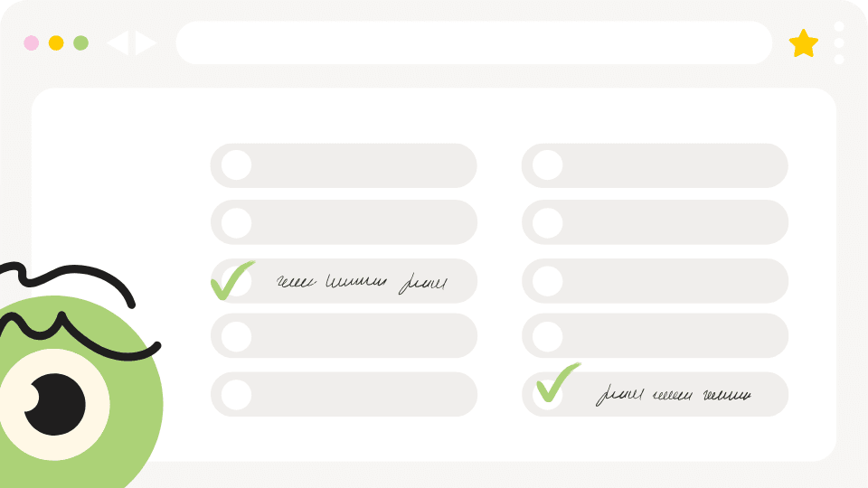This screenshot has height=488, width=868.
Task: Click the green window dot
Action: tap(80, 42)
